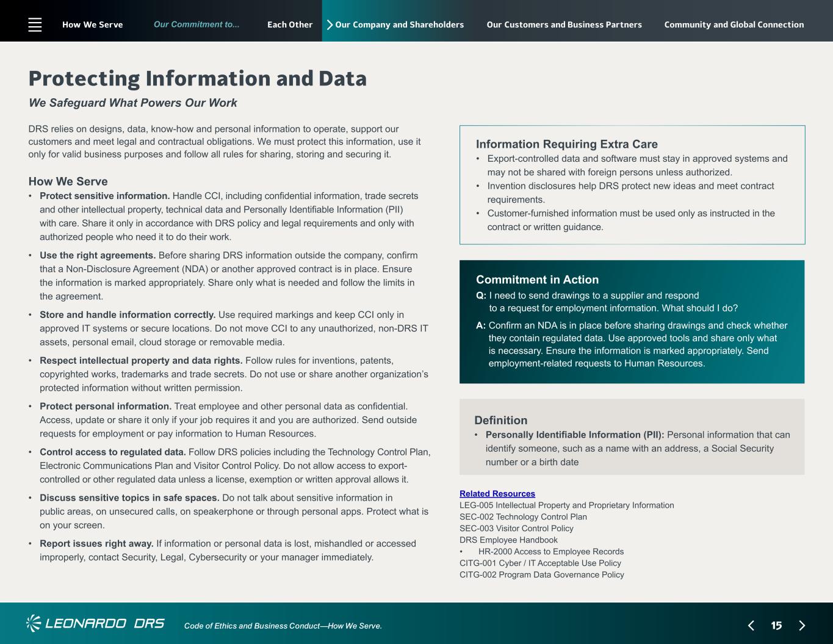The height and width of the screenshot is (644, 833).
Task: Click chevron beside Our Company and Shareholders
Action: tap(330, 24)
